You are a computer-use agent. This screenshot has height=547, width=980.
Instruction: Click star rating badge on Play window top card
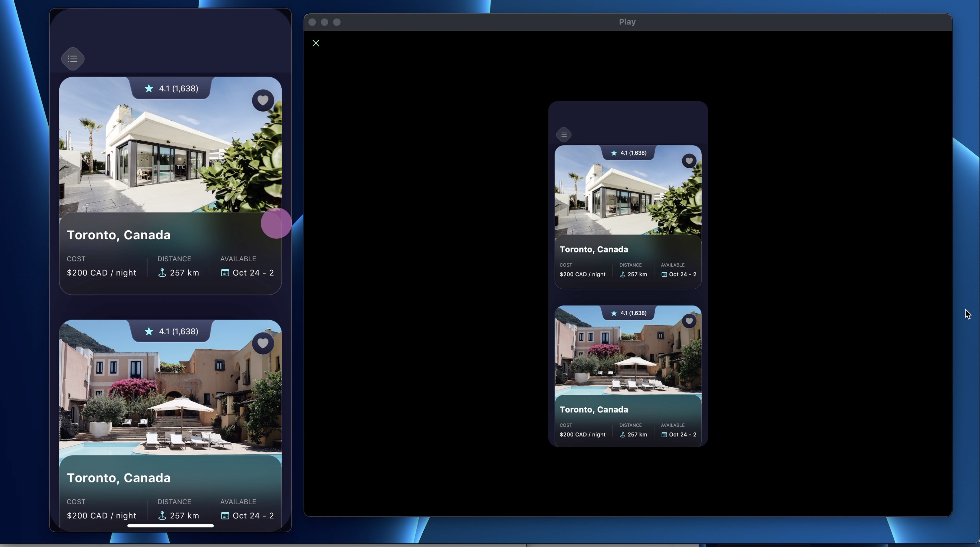pyautogui.click(x=628, y=153)
